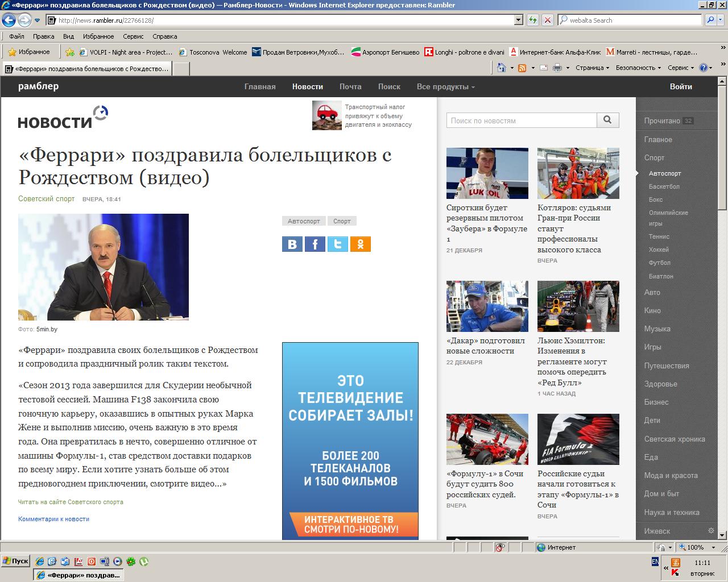
Task: Click the Войти login button
Action: tap(680, 87)
